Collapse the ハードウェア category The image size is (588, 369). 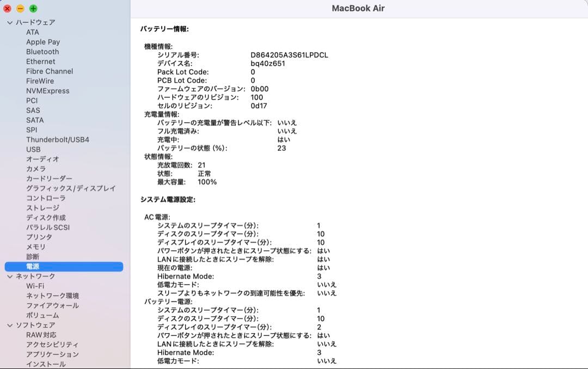pyautogui.click(x=9, y=22)
